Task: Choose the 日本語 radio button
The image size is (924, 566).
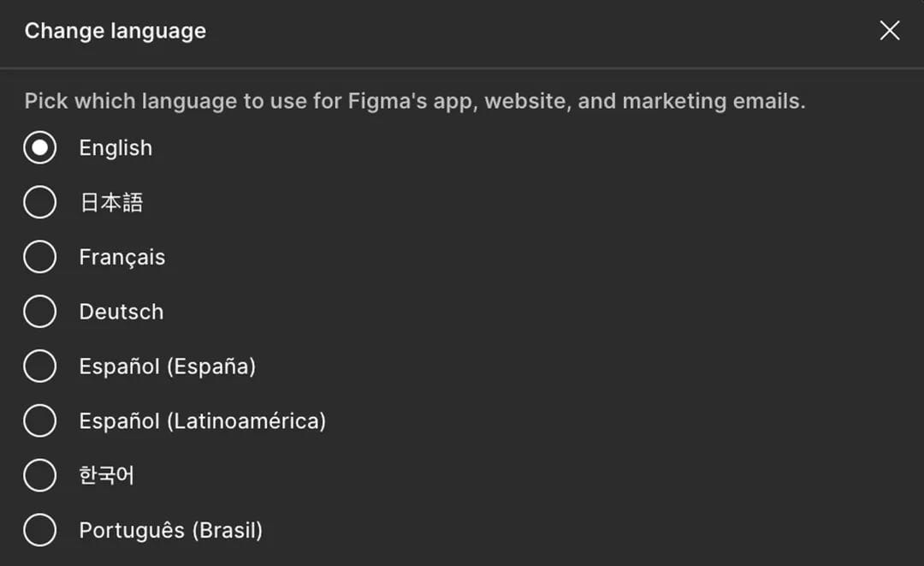Action: point(39,203)
